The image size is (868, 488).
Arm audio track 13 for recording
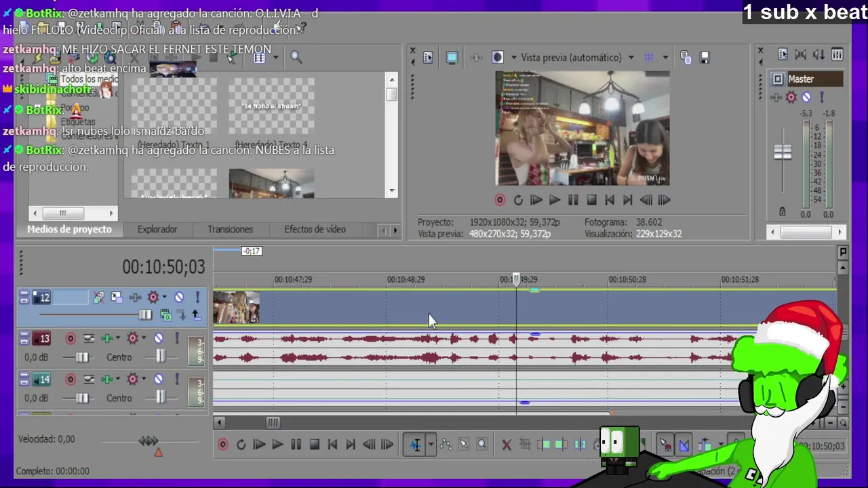[x=71, y=338]
